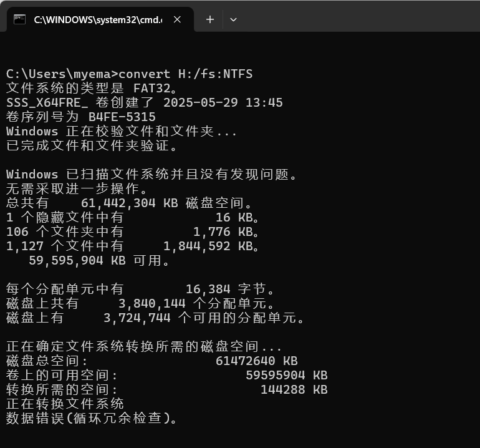Click the error line '数据错误(循环冗余检查)。'

pos(92,418)
